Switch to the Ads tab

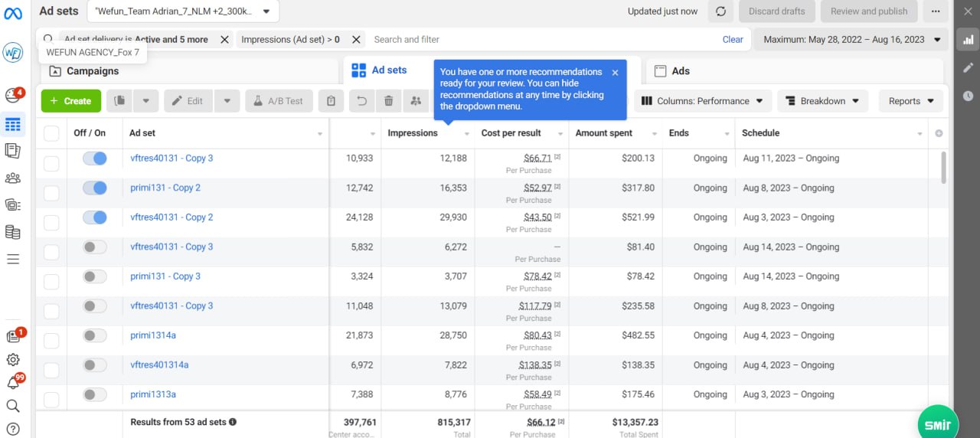[795, 71]
